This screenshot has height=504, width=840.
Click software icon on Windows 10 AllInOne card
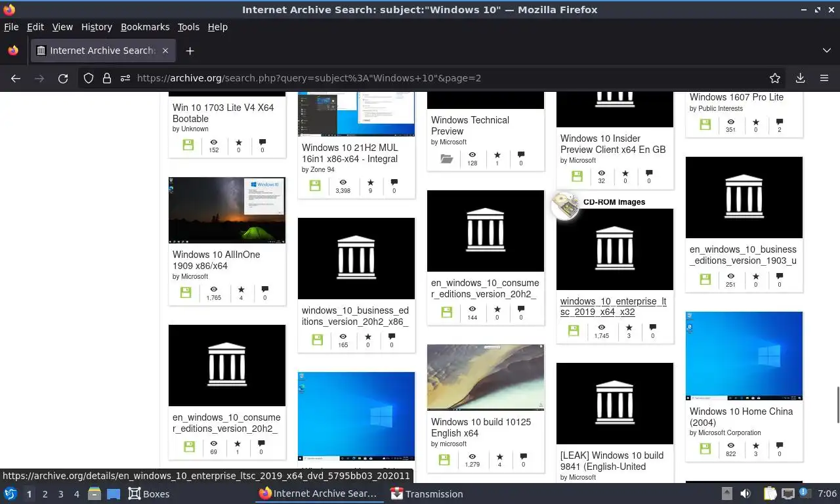[x=186, y=293]
